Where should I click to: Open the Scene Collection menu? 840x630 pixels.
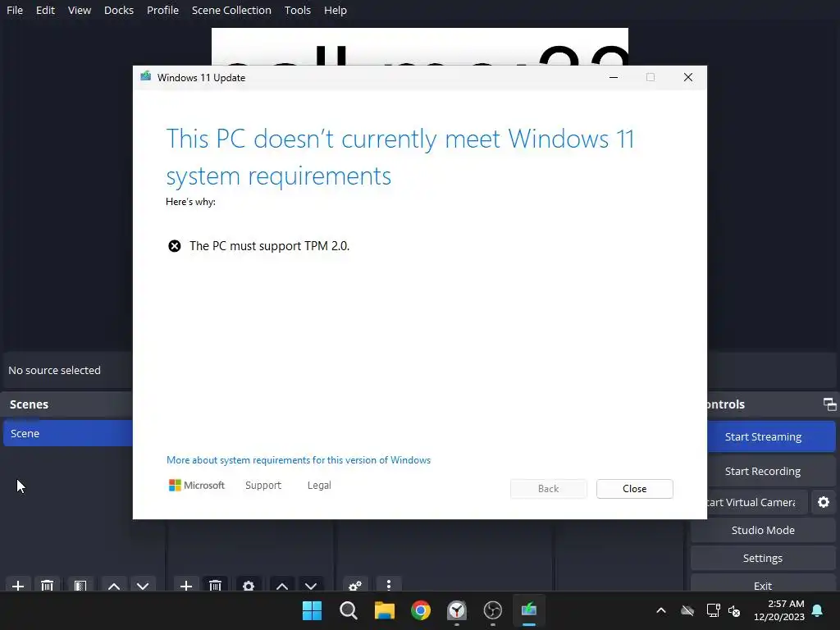pyautogui.click(x=231, y=10)
